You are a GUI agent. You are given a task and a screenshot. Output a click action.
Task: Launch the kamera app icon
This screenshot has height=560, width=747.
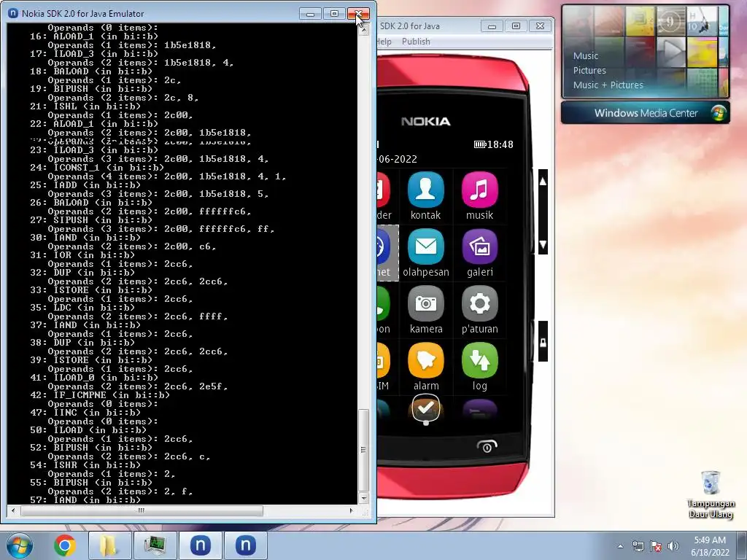[x=425, y=303]
